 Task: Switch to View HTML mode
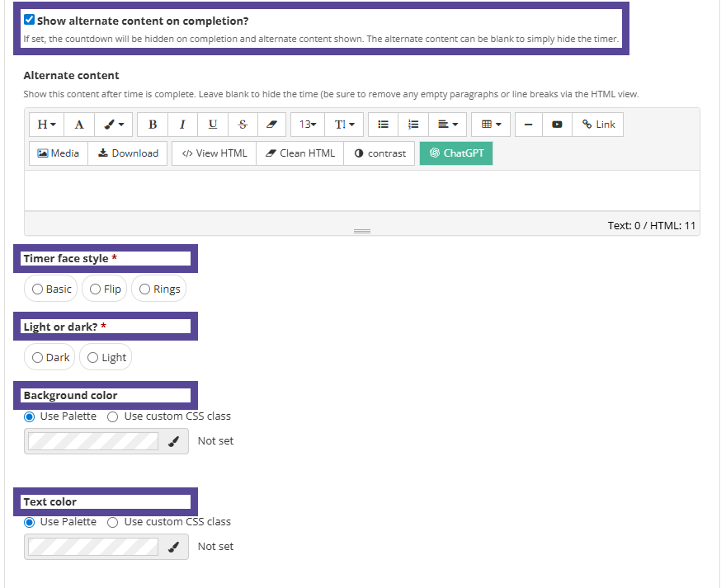[x=214, y=153]
